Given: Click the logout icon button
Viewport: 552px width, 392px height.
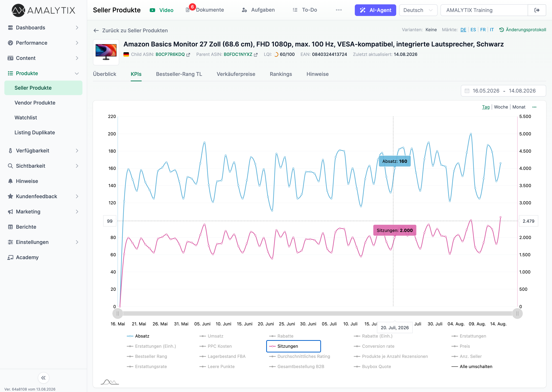Looking at the screenshot, I should pyautogui.click(x=537, y=10).
